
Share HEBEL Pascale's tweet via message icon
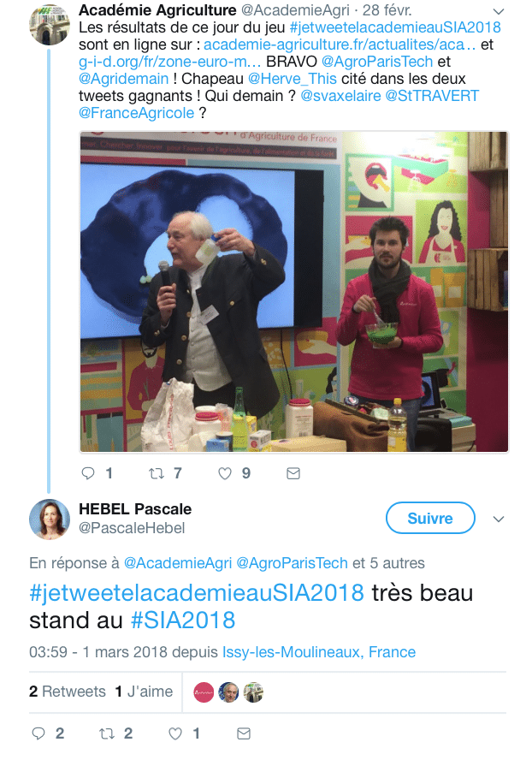(244, 733)
